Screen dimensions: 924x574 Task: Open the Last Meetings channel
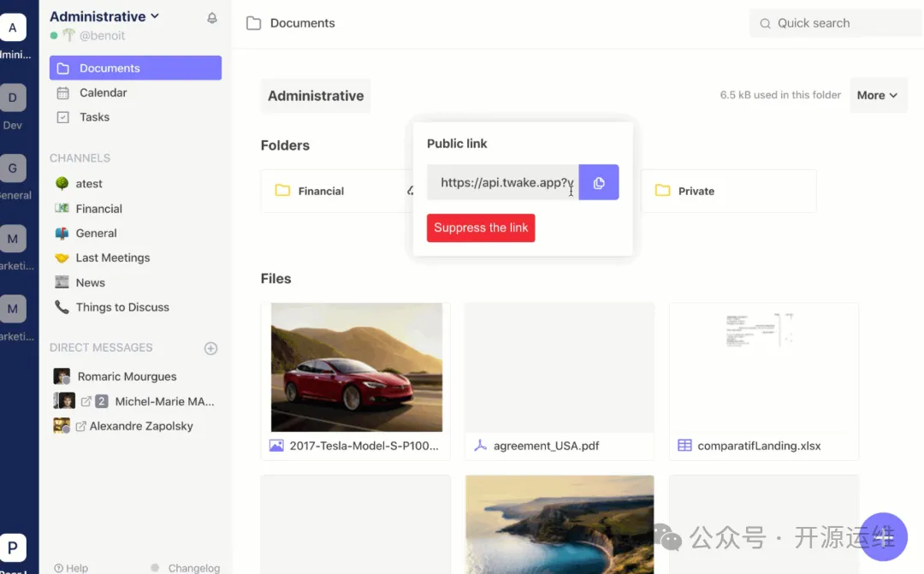point(112,257)
